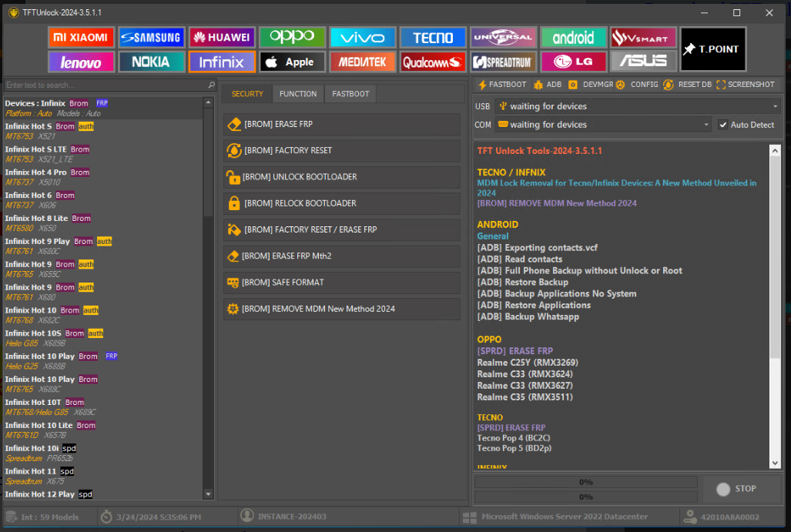Select Infinix Hot S in list
Image resolution: width=791 pixels, height=532 pixels.
103,131
